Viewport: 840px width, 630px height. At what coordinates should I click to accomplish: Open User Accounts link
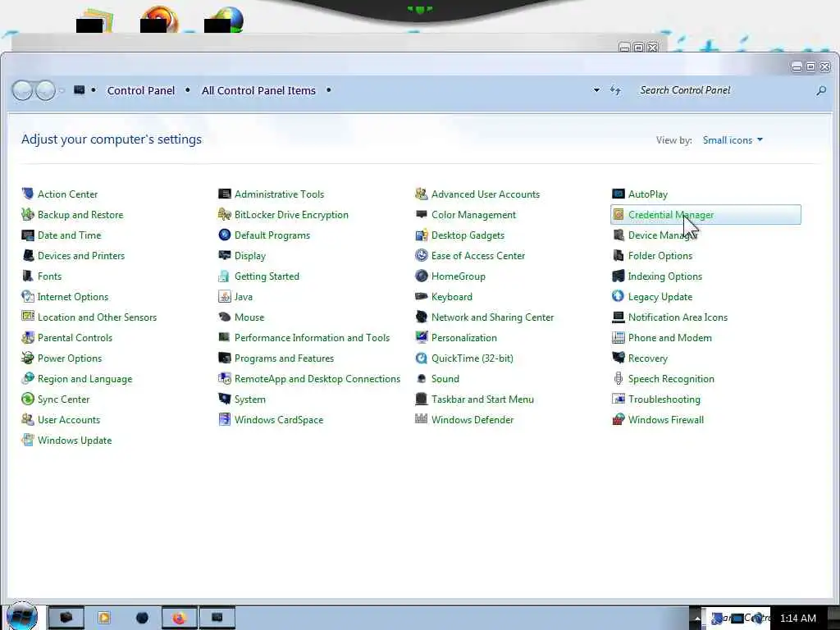tap(69, 419)
